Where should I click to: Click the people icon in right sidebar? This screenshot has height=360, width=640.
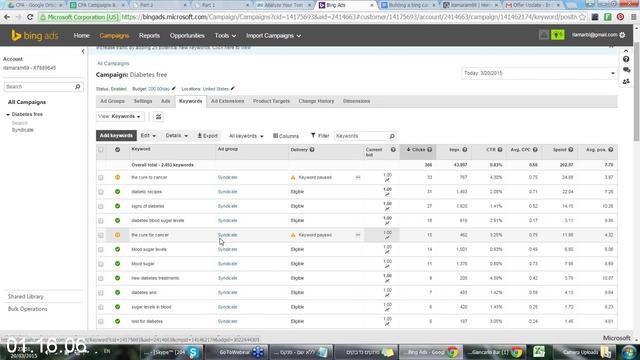[626, 81]
